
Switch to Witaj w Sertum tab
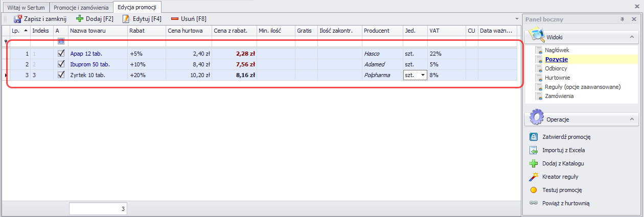[x=26, y=8]
